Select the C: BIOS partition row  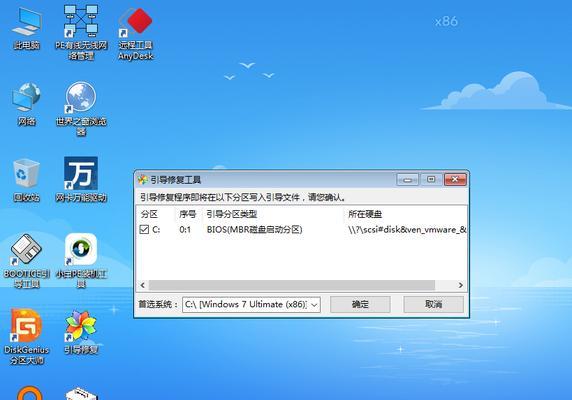pos(302,230)
